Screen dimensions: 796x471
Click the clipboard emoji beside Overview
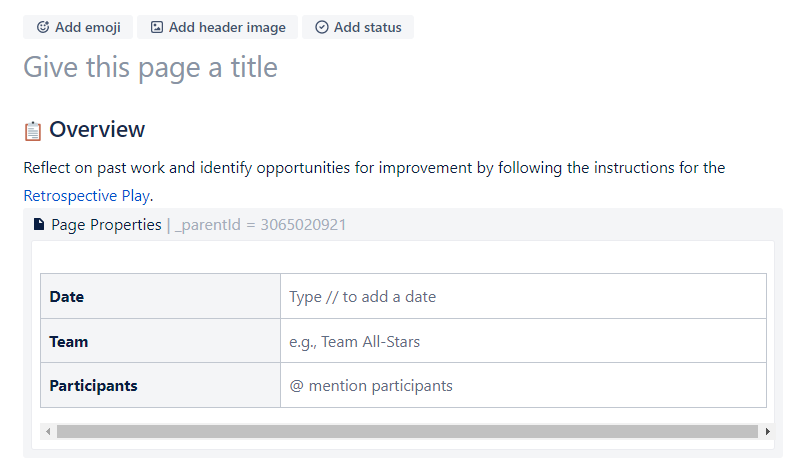33,131
